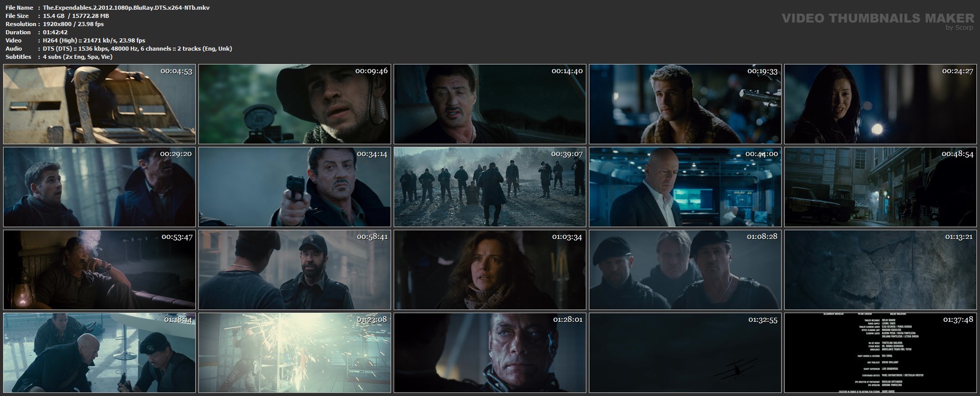Select the close-up frame at 01:28:01
Image resolution: width=980 pixels, height=396 pixels.
click(x=490, y=353)
